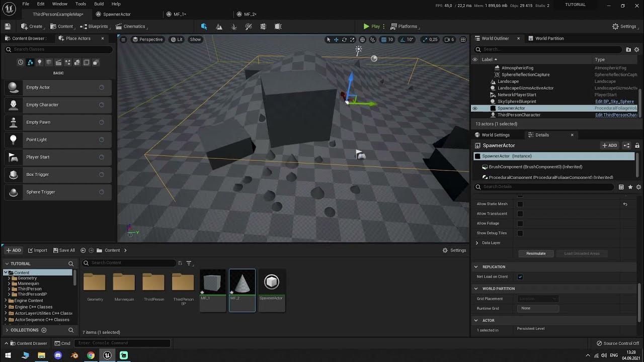Open viewport layout switcher icon

[463, 39]
